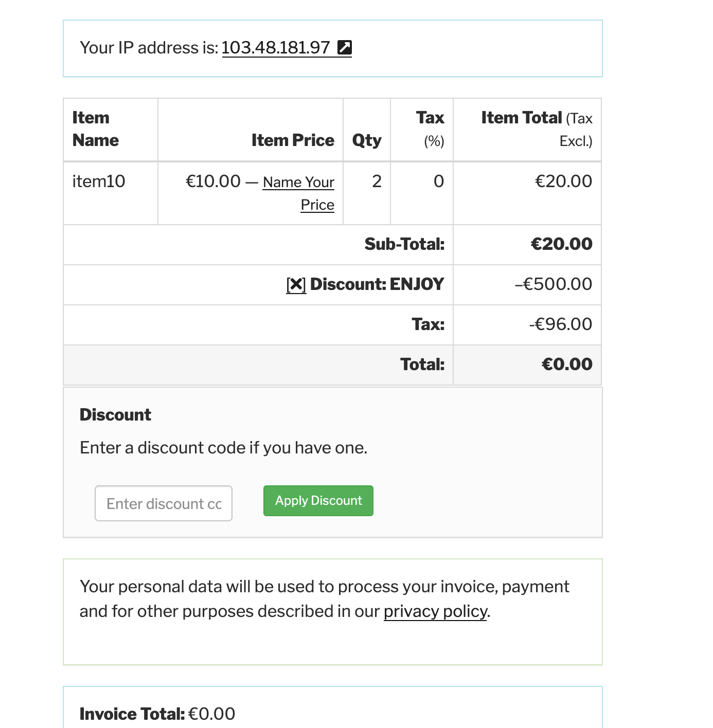Click the Tax amount showing -€96.00
Image resolution: width=713 pixels, height=728 pixels.
(x=562, y=324)
